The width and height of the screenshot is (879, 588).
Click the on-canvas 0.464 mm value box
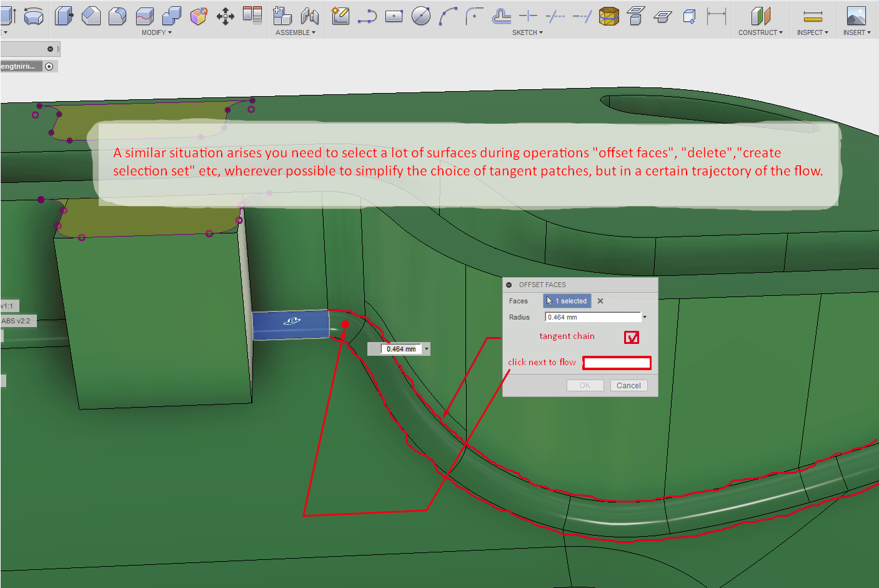[x=402, y=349]
